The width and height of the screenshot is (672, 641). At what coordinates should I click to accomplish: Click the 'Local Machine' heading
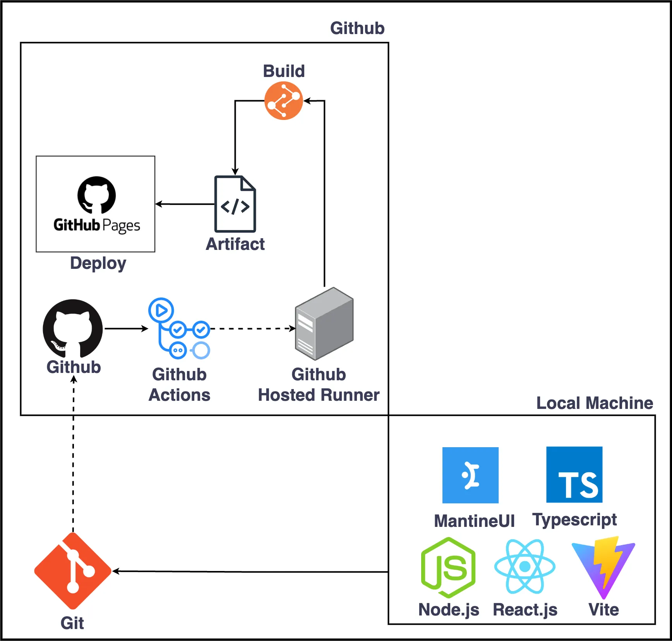[x=595, y=403]
